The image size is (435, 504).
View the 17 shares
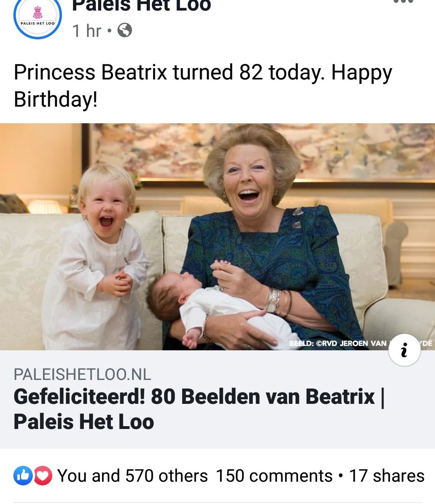pos(386,476)
